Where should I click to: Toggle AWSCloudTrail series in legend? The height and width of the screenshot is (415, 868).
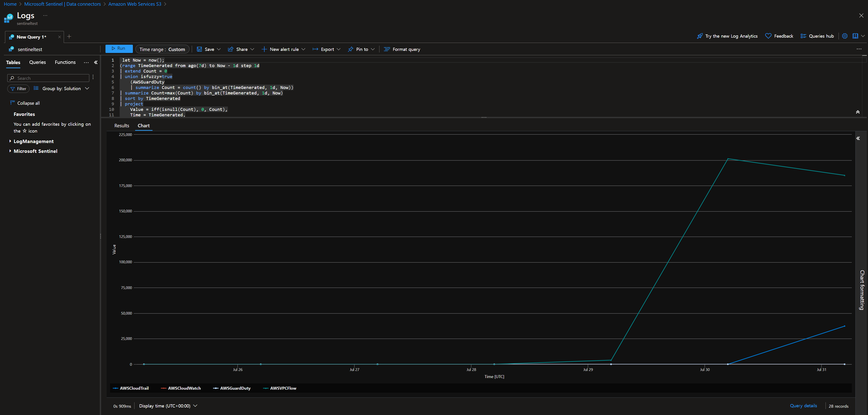pos(131,388)
